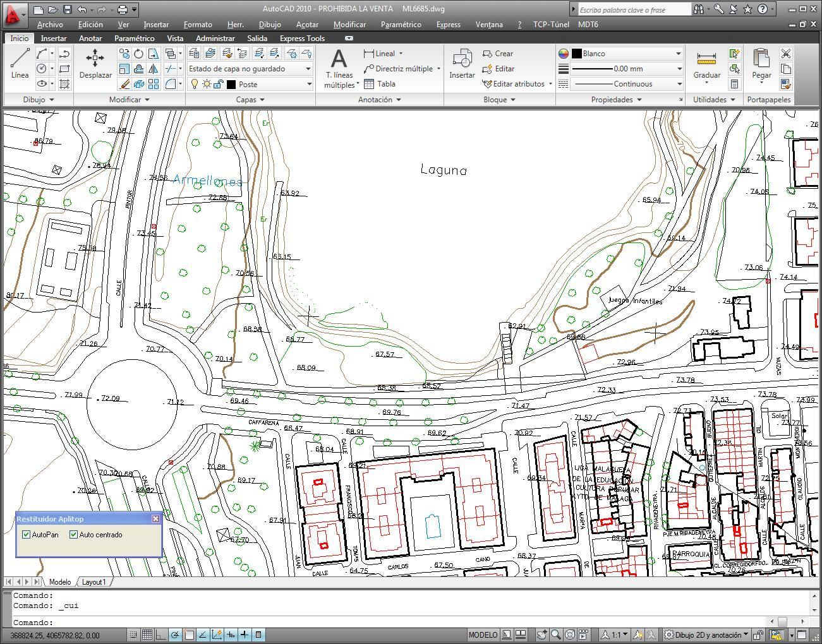Click the black layer color swatch beside Poste
The width and height of the screenshot is (822, 644).
point(231,84)
